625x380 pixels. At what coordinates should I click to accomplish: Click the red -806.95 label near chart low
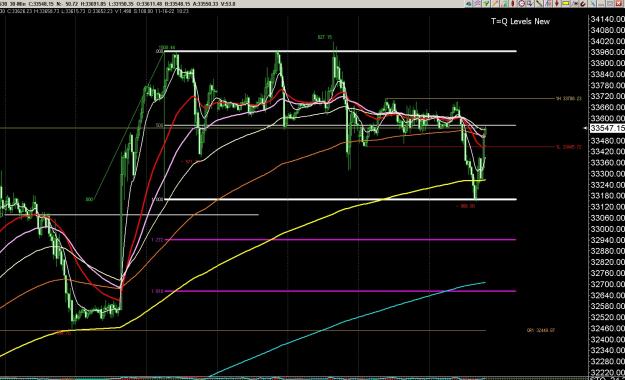[466, 206]
